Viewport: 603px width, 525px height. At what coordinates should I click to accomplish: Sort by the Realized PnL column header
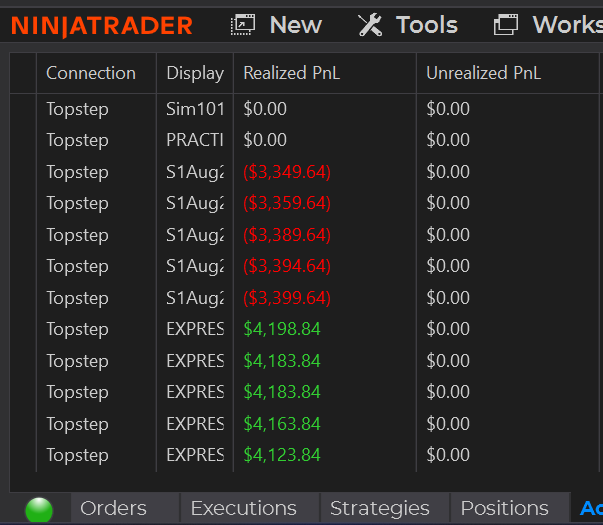point(325,73)
